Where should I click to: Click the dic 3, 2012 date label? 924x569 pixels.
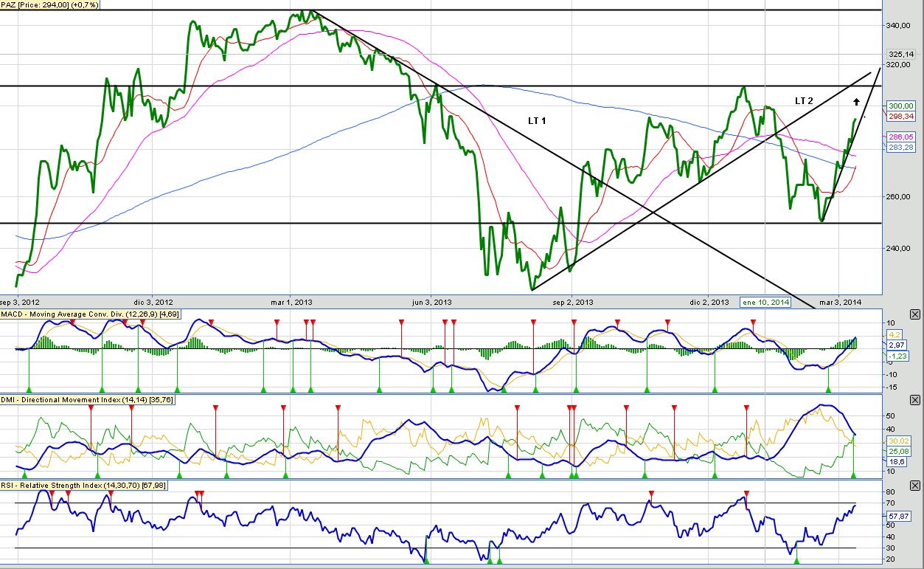pos(153,302)
